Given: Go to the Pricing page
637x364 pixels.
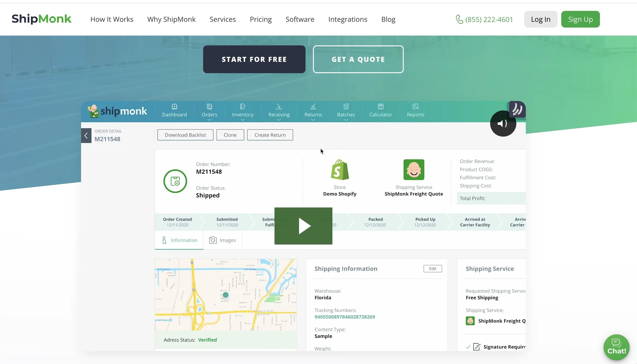Looking at the screenshot, I should point(261,19).
